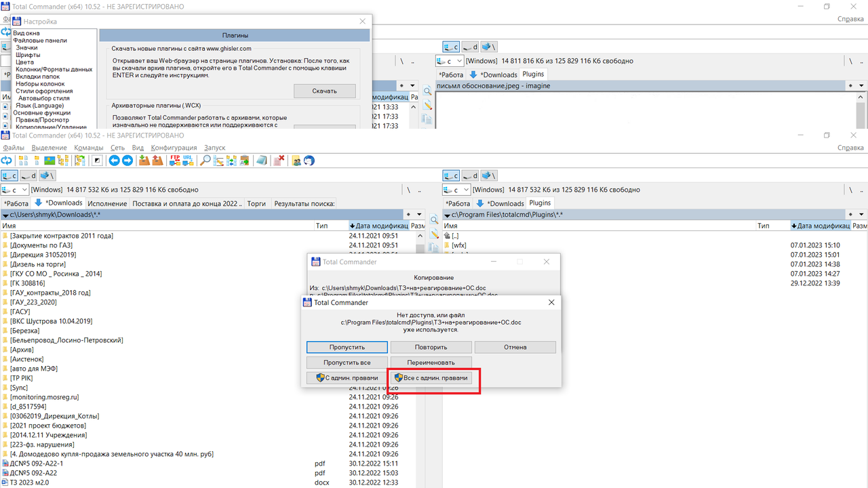868x488 pixels.
Task: Select Шрифты in the Настройка tree
Action: point(28,55)
